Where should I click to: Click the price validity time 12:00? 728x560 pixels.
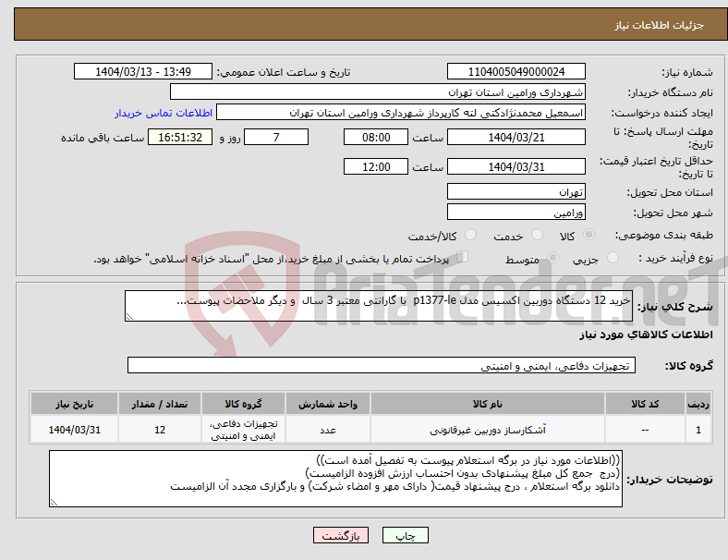point(376,166)
